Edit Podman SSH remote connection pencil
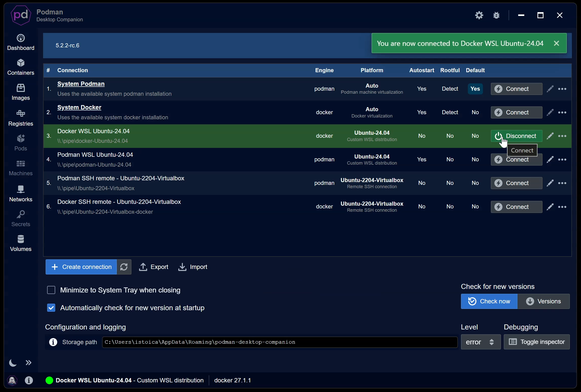 [550, 183]
